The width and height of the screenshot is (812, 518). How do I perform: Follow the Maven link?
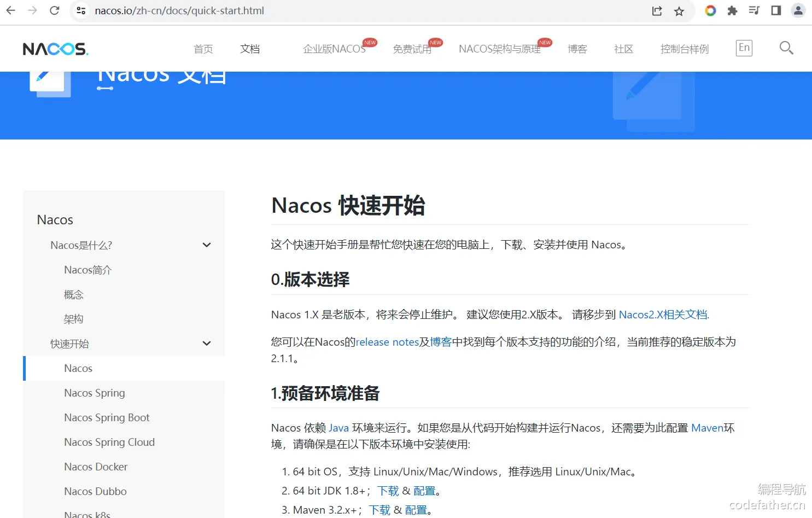coord(708,428)
